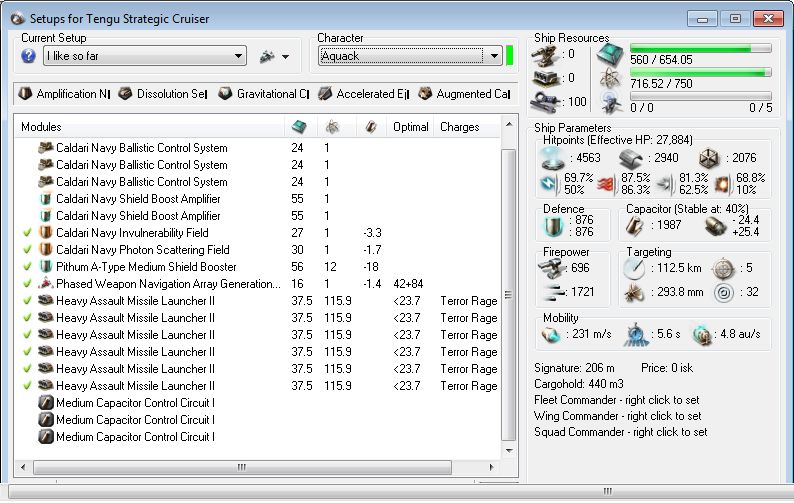Screen dimensions: 794x503
Task: Click the green skill status indicator beside Character
Action: (x=509, y=55)
